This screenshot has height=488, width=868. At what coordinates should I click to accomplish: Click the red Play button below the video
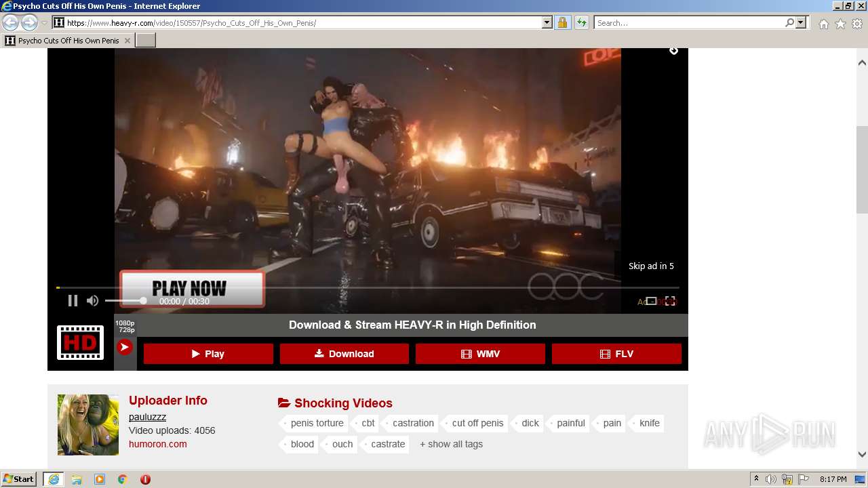click(208, 354)
